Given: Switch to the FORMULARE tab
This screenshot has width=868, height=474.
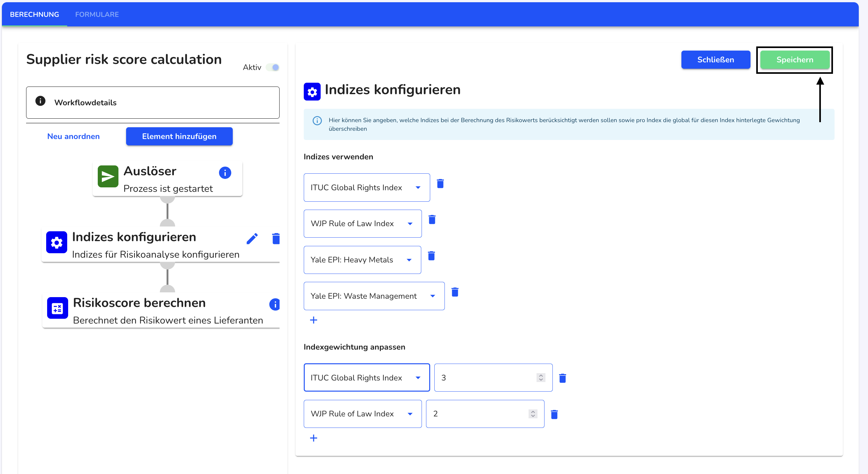Looking at the screenshot, I should click(97, 15).
